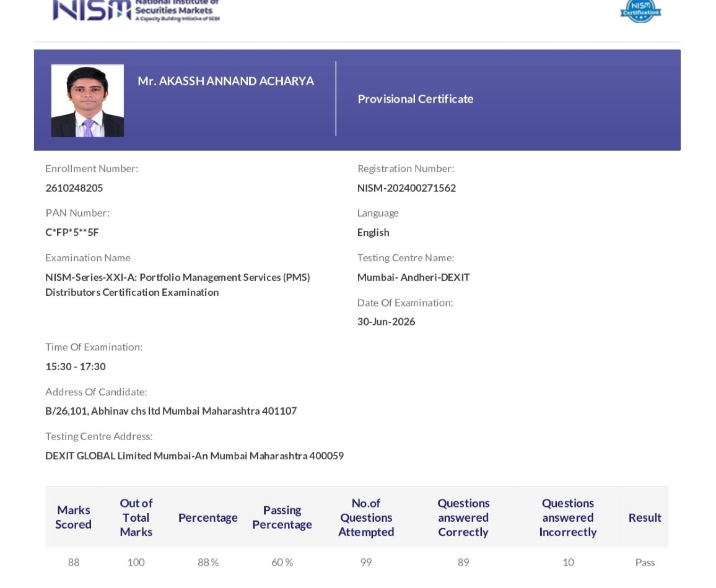Click the Out of Total Marks header
The image size is (716, 588).
click(x=136, y=517)
